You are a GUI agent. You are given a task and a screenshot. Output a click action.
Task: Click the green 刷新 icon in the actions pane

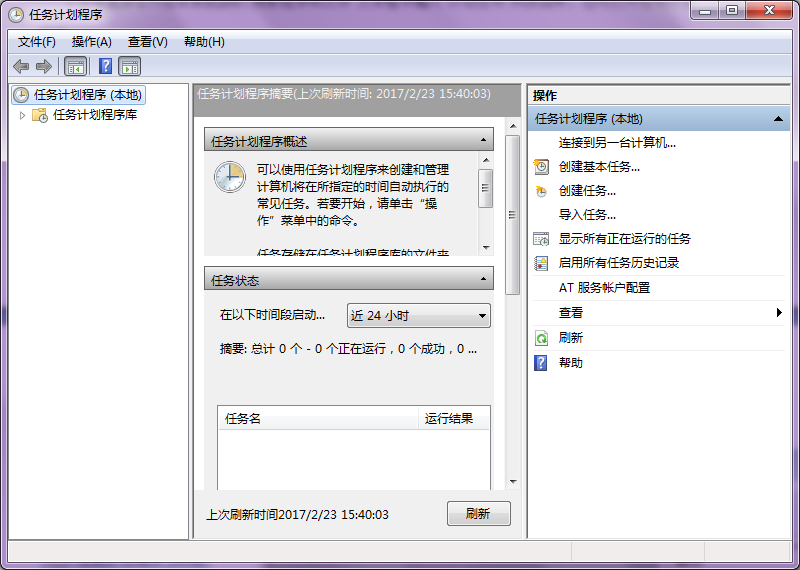(541, 338)
